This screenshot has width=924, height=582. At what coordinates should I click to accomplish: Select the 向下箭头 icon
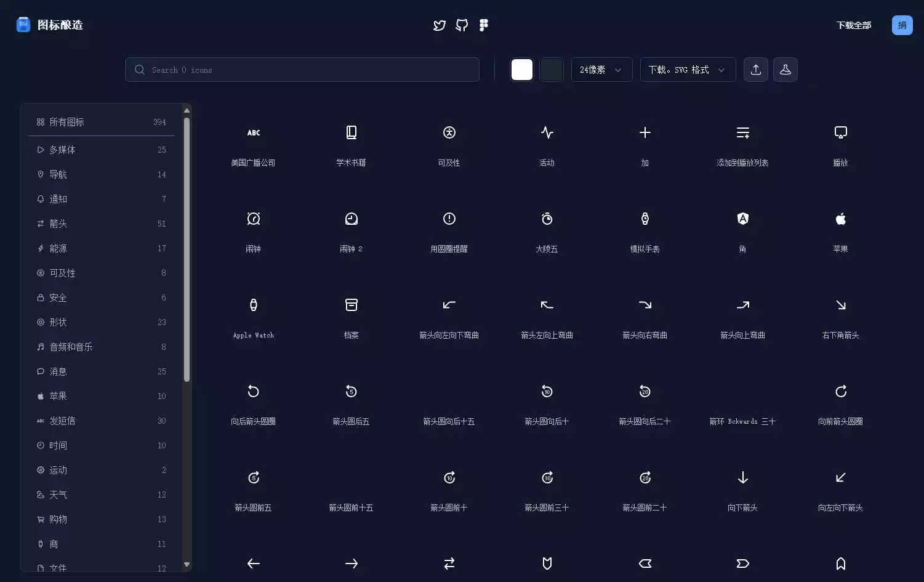coord(743,477)
